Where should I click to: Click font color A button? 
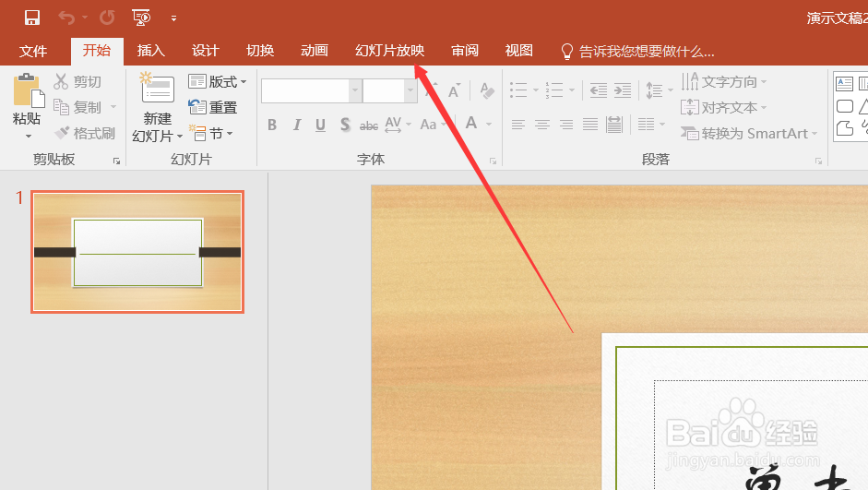click(471, 124)
